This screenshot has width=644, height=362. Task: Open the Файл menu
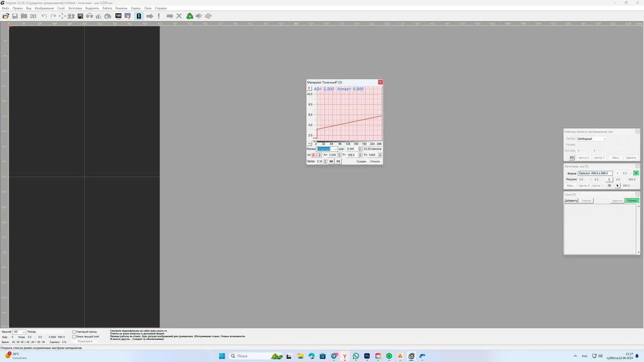click(x=5, y=9)
